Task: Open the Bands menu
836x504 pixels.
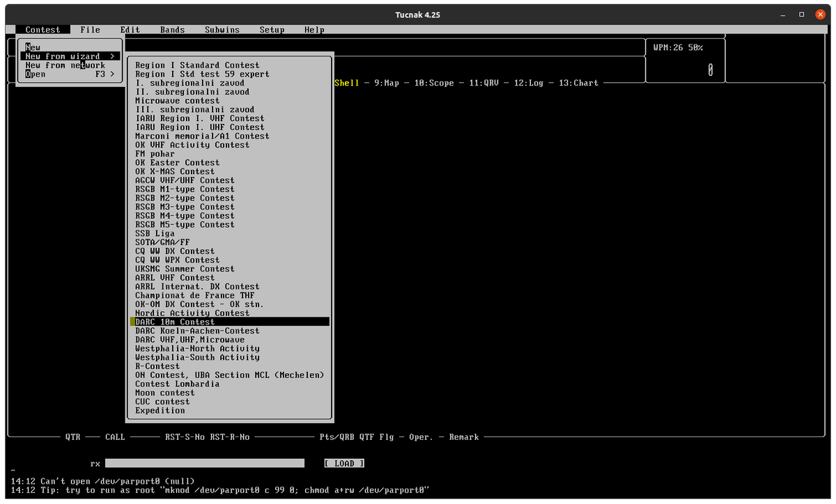Action: tap(172, 30)
